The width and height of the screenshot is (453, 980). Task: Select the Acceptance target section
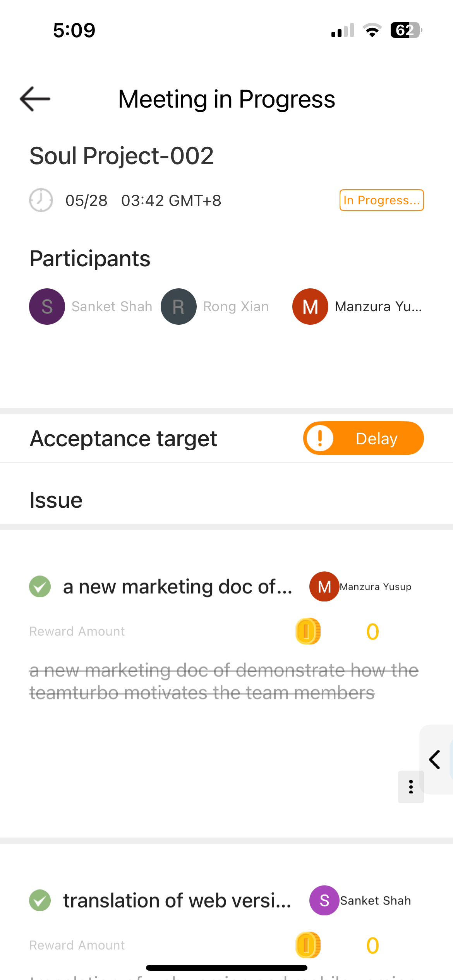(124, 439)
